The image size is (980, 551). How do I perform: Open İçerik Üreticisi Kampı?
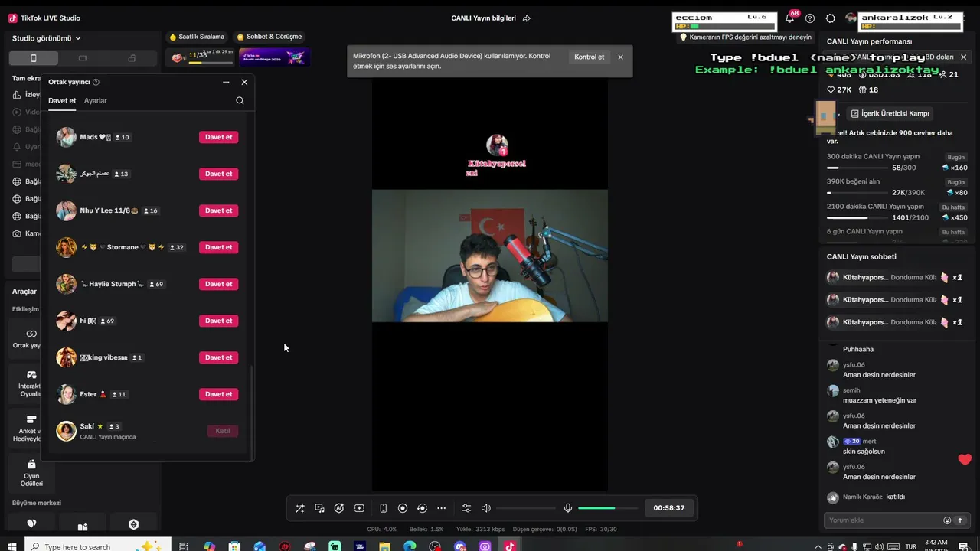890,113
